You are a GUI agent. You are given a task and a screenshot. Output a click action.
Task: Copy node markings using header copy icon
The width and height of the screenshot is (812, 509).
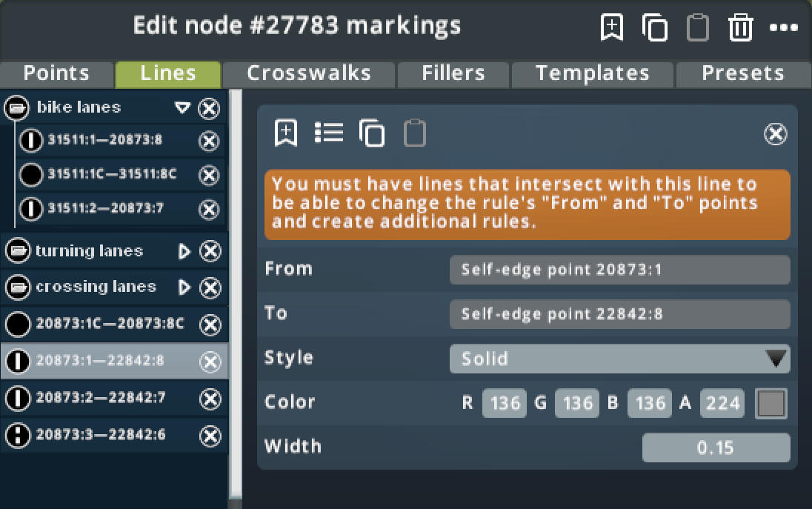655,27
